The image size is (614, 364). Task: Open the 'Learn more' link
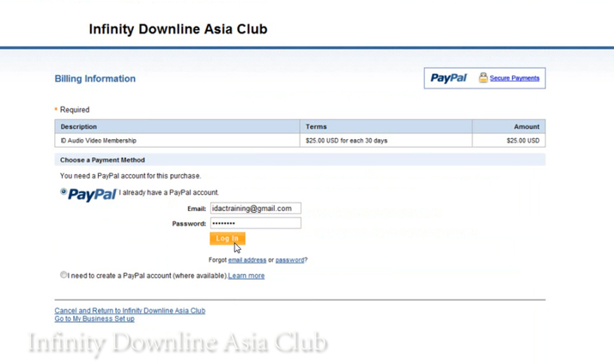(246, 276)
